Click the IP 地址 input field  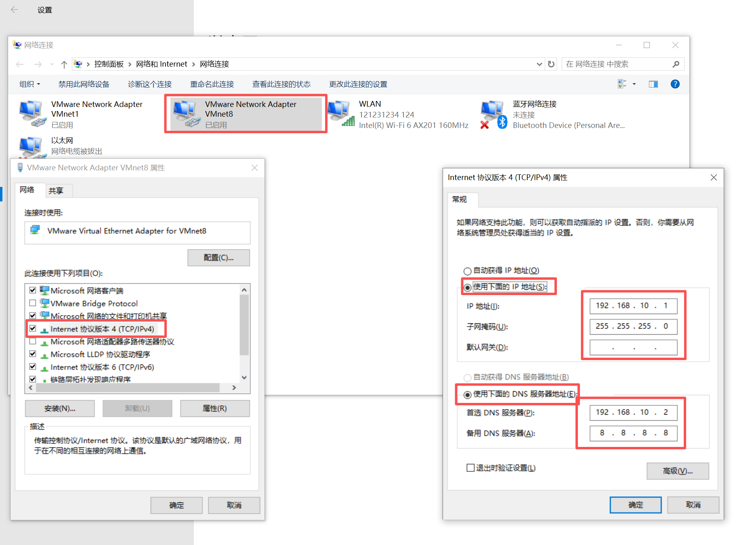pos(633,306)
